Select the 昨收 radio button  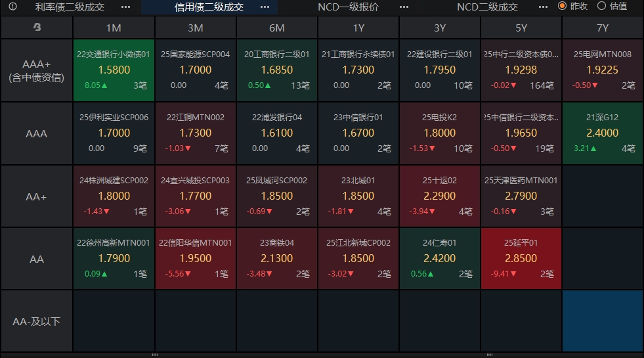point(562,6)
